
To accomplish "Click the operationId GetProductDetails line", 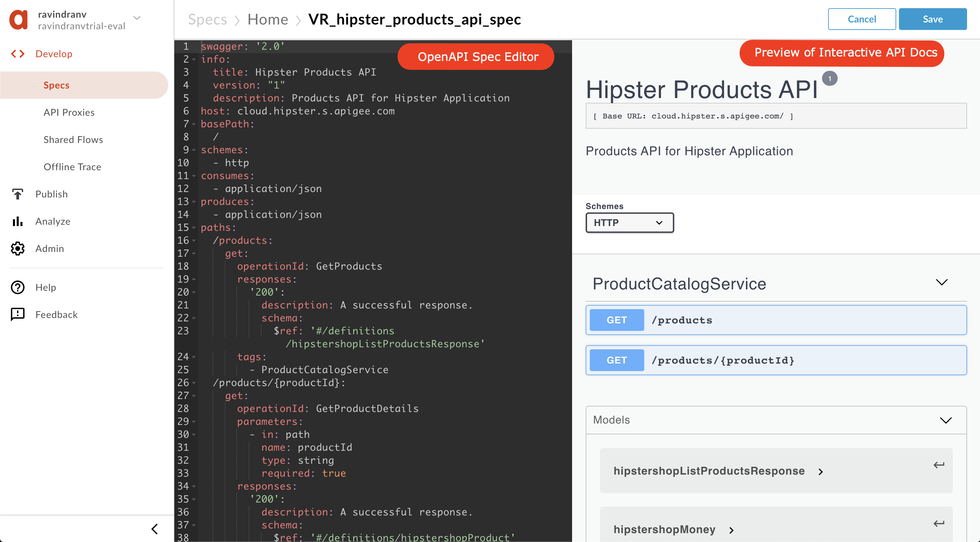I will [x=328, y=409].
